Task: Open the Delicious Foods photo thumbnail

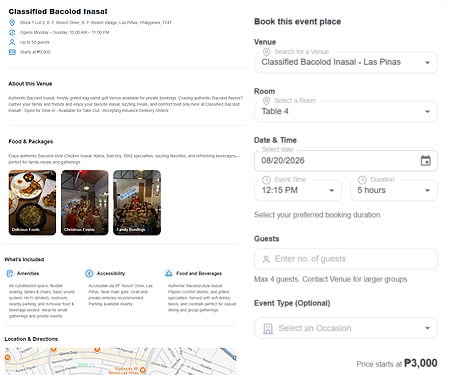Action: [32, 203]
